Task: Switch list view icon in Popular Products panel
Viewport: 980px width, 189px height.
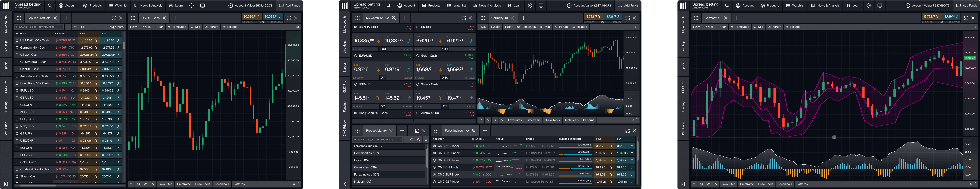Action: pos(75,27)
